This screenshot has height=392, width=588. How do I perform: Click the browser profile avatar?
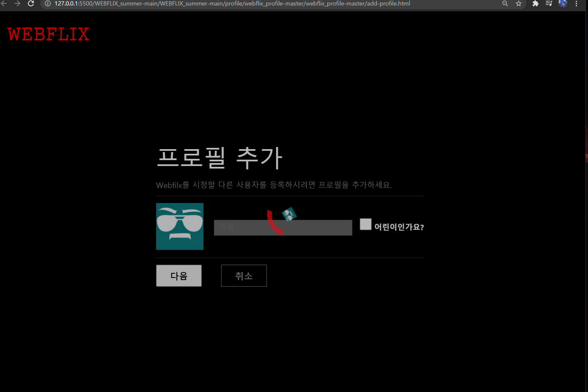tap(562, 4)
